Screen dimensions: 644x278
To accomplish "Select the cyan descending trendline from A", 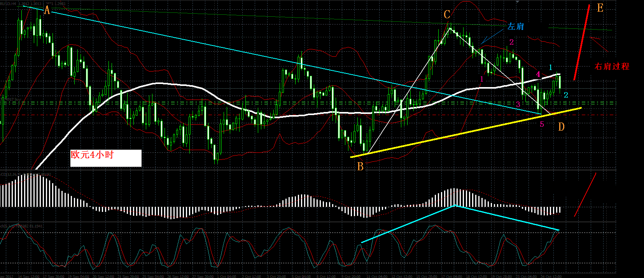I will tap(282, 60).
